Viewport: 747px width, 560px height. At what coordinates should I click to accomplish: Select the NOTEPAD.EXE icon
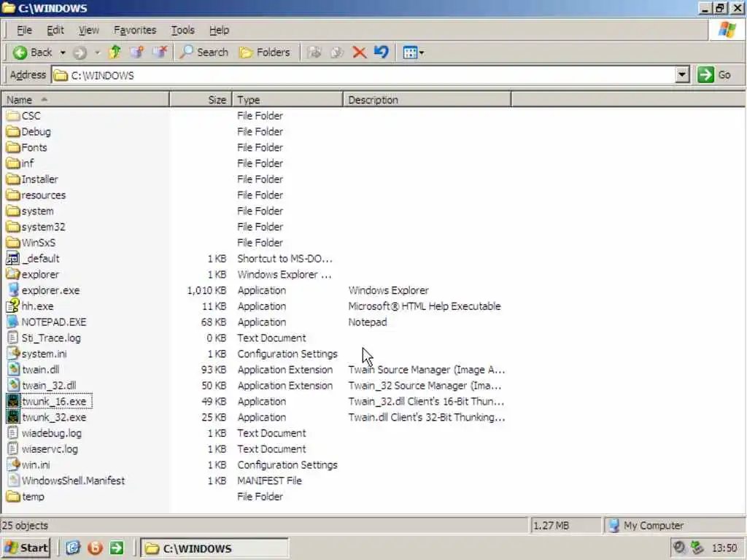click(x=13, y=322)
